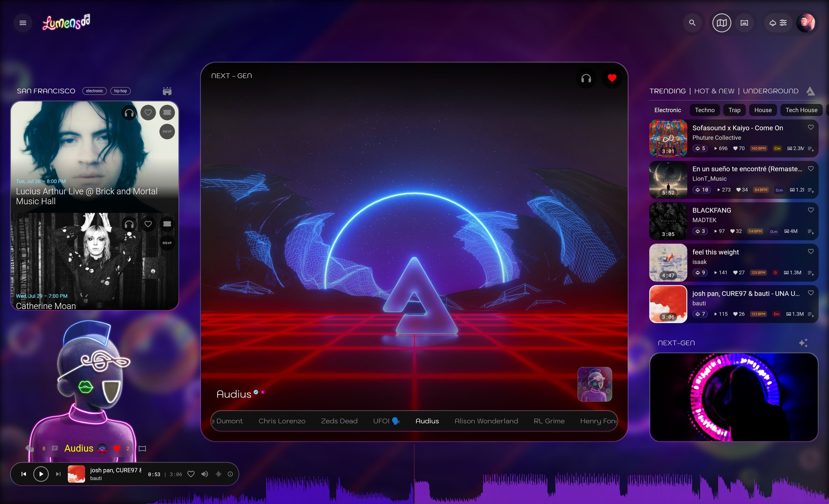The image size is (829, 504).
Task: Click red heart beside yellow Audius name
Action: click(x=117, y=449)
